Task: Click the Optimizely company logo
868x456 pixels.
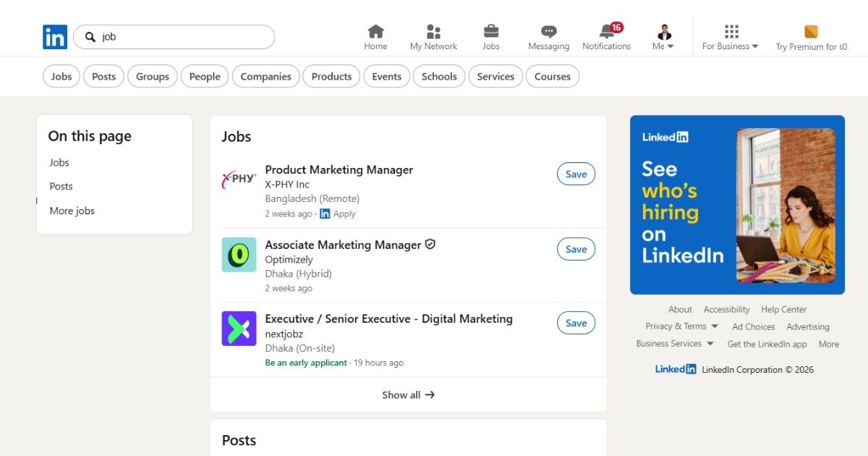Action: pyautogui.click(x=239, y=255)
